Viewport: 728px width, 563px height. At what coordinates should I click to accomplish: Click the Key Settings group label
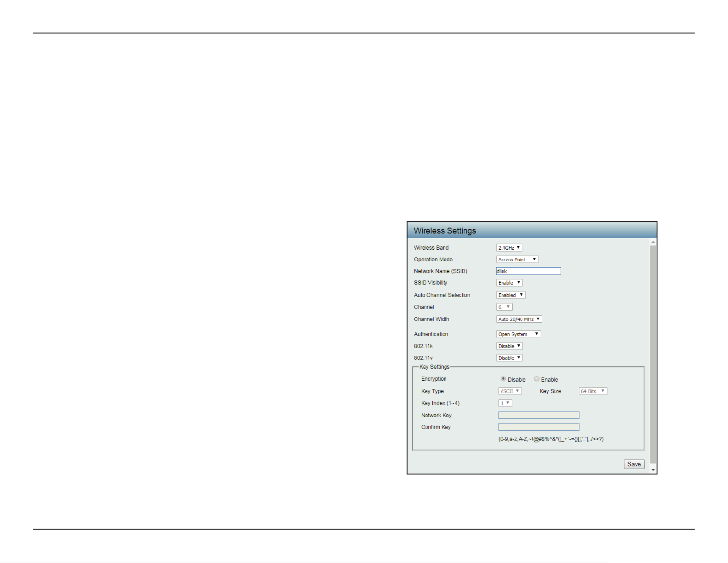434,367
